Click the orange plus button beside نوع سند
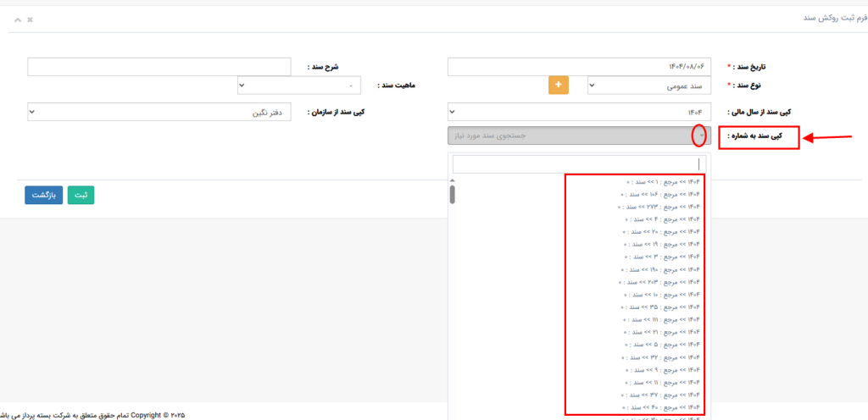The width and height of the screenshot is (868, 420). coord(558,86)
